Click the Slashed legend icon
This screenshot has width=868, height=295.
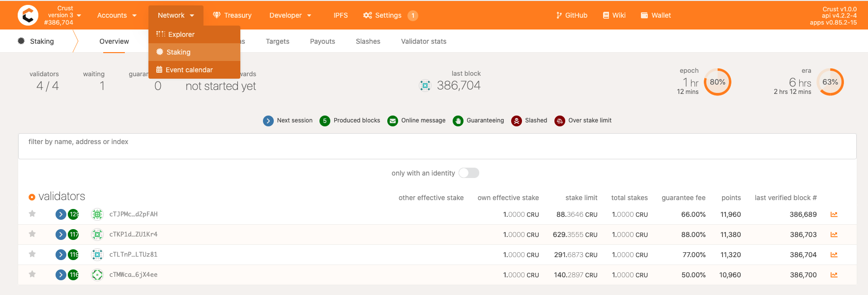coord(517,121)
